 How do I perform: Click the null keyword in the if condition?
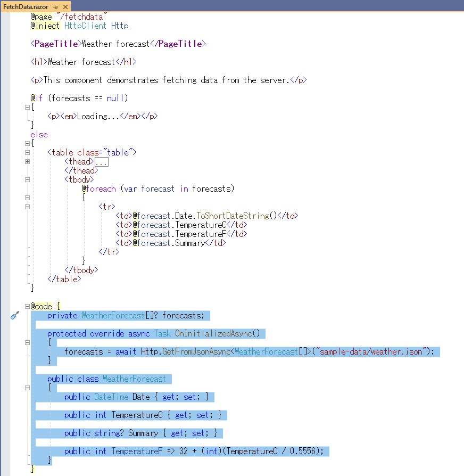(x=115, y=98)
